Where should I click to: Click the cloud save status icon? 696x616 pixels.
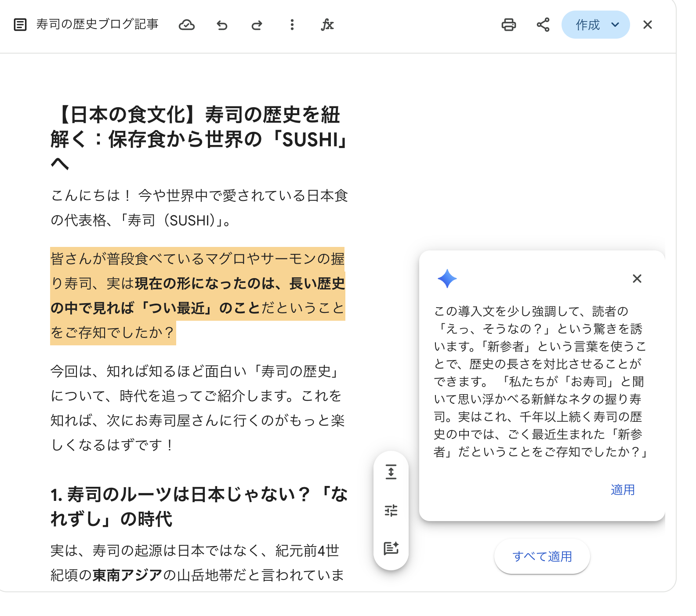pyautogui.click(x=186, y=25)
